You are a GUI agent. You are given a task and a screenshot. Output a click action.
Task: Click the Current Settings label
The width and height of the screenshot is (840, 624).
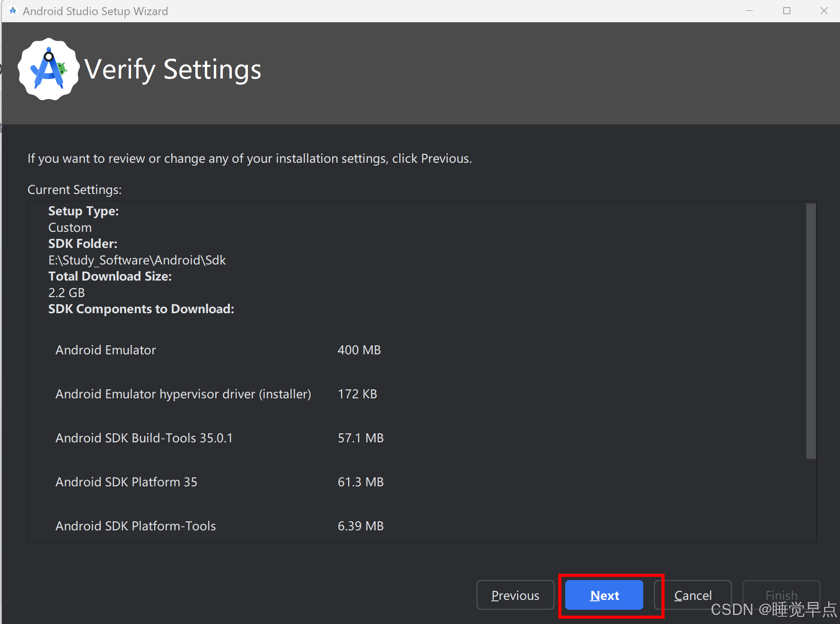tap(74, 189)
